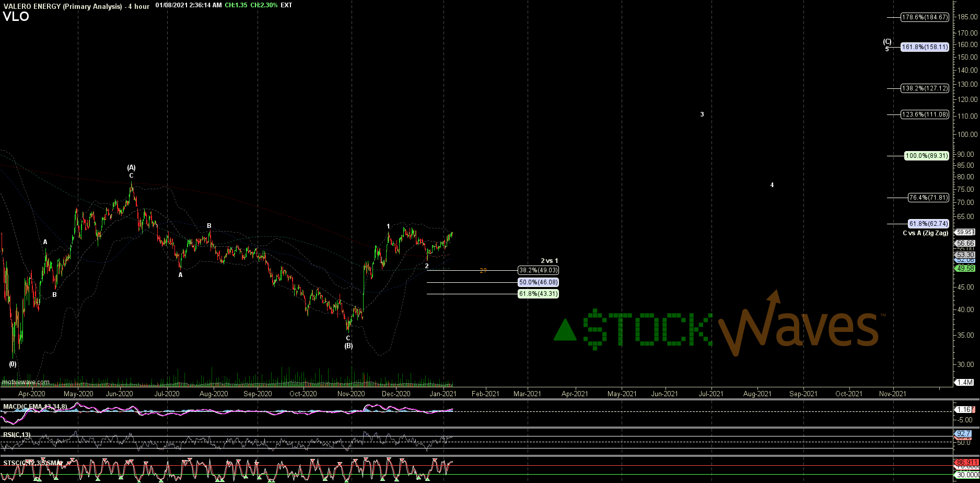Screen dimensions: 980x483
Task: Click the C vs A (Zig Zag) label
Action: point(925,233)
